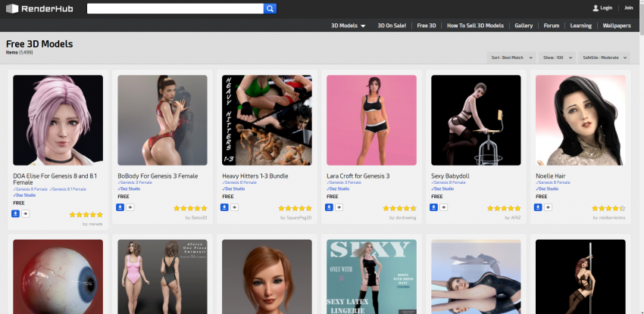644x314 pixels.
Task: Open Lara Croft for Genesis 3 title
Action: (358, 176)
